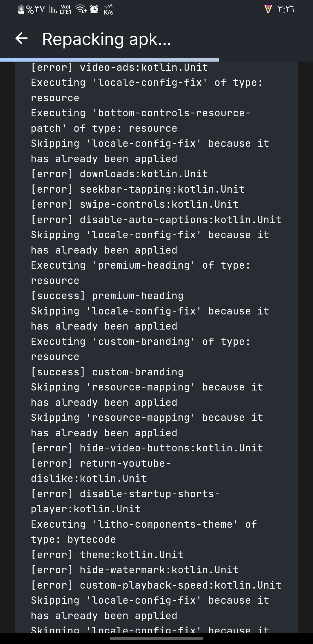Viewport: 313px width, 644px height.
Task: Tap the disable-auto-captions error log line
Action: 156,219
